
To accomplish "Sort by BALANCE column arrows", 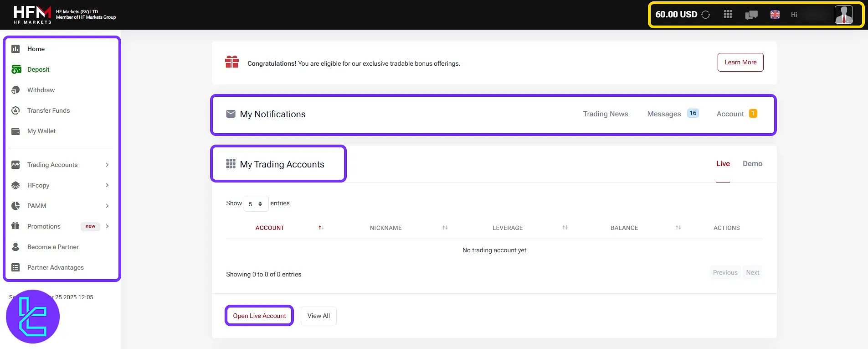I will click(x=678, y=228).
